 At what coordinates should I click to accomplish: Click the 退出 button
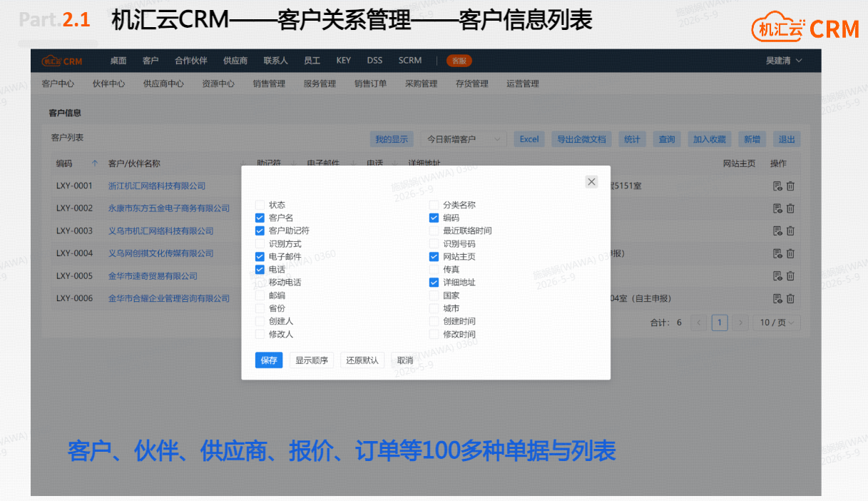787,139
